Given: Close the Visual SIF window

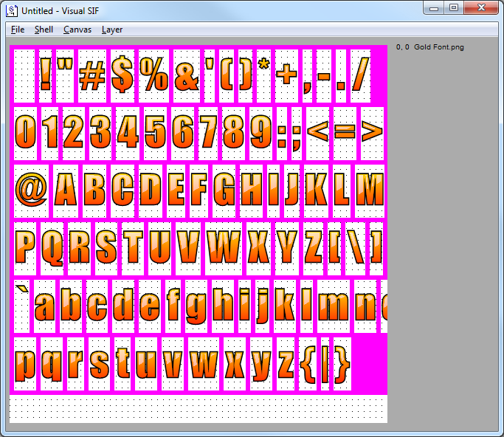Looking at the screenshot, I should [x=481, y=8].
